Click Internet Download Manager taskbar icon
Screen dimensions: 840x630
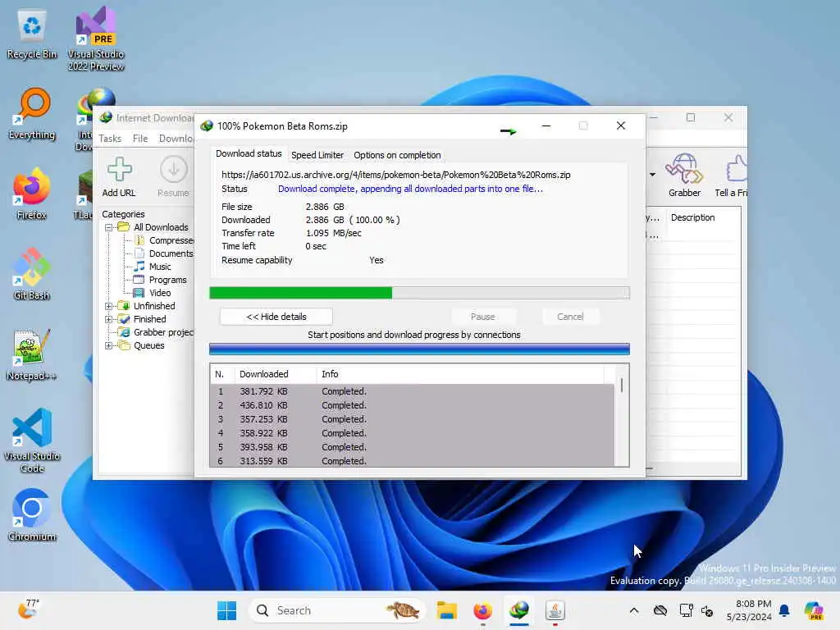click(519, 610)
